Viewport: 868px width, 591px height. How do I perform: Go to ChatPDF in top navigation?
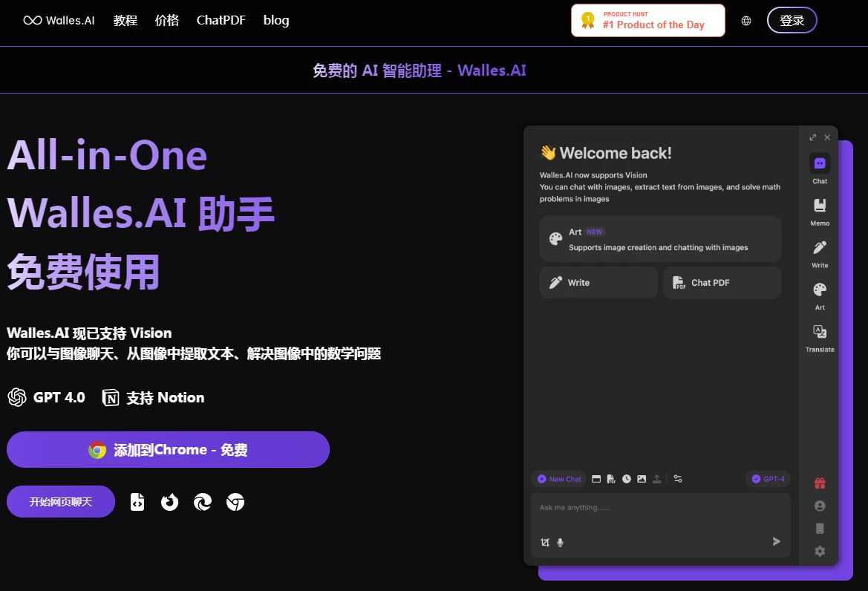[221, 21]
